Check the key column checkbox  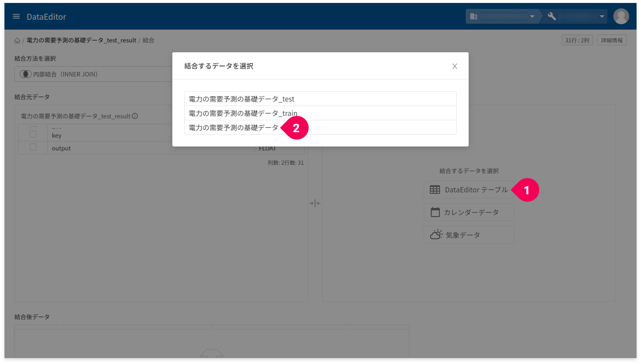pos(33,134)
